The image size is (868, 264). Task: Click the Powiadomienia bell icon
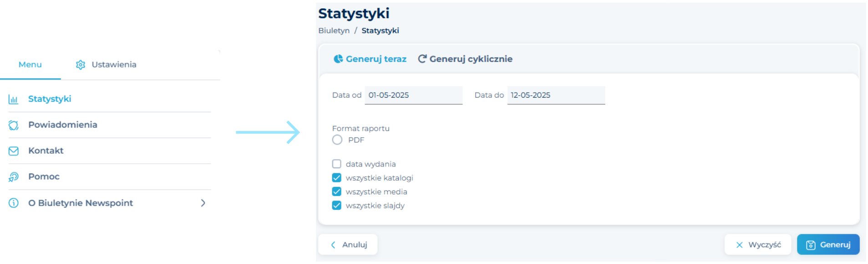14,125
